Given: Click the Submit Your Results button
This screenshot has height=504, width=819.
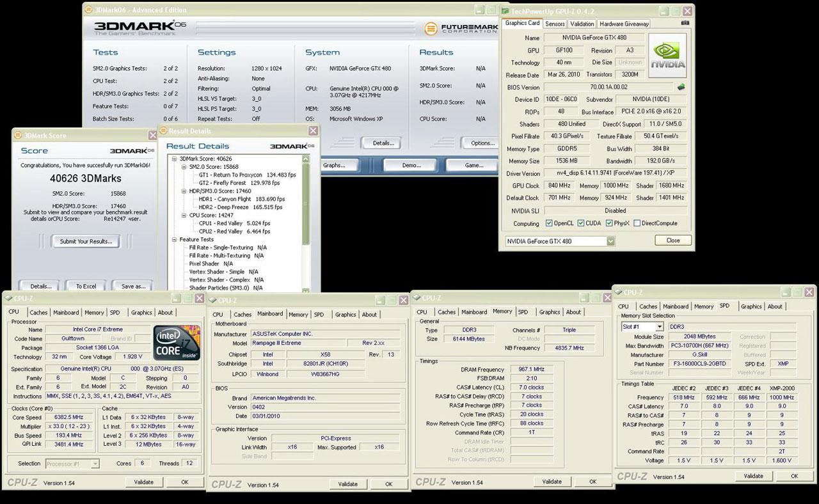Looking at the screenshot, I should [86, 241].
